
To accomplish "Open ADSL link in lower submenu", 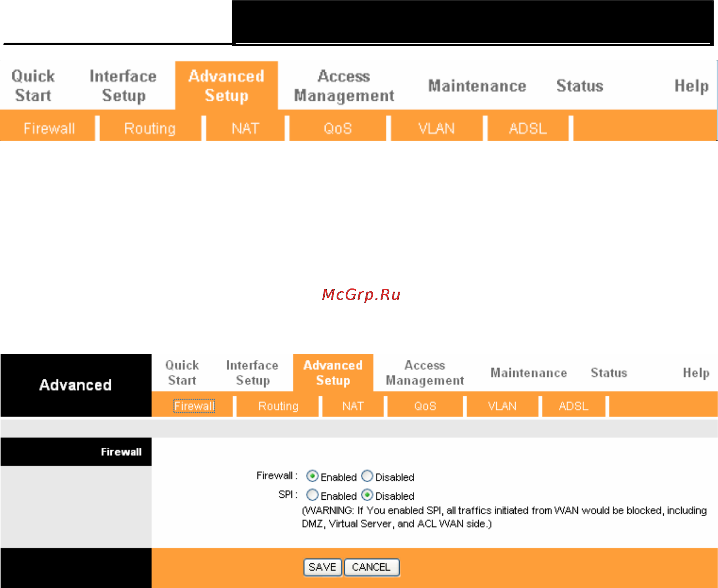I will [x=573, y=406].
